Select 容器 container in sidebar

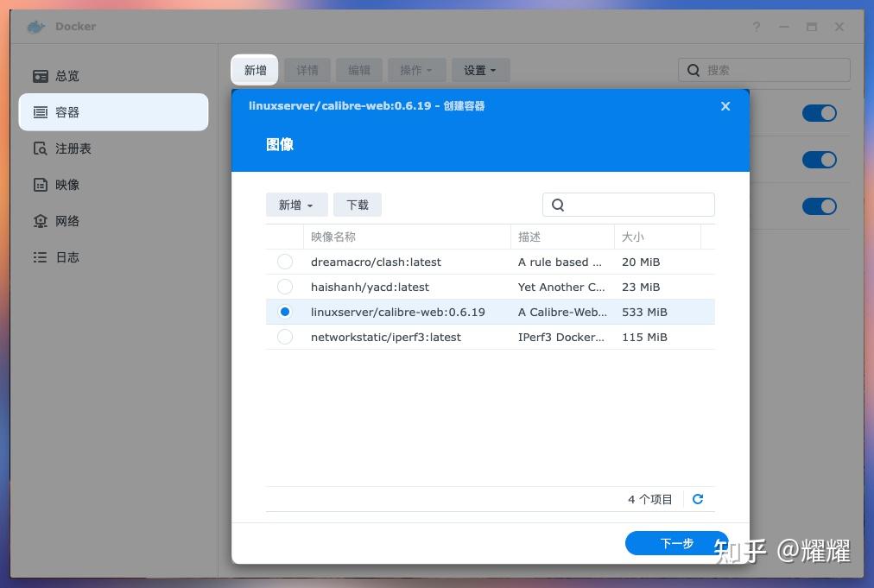point(114,112)
